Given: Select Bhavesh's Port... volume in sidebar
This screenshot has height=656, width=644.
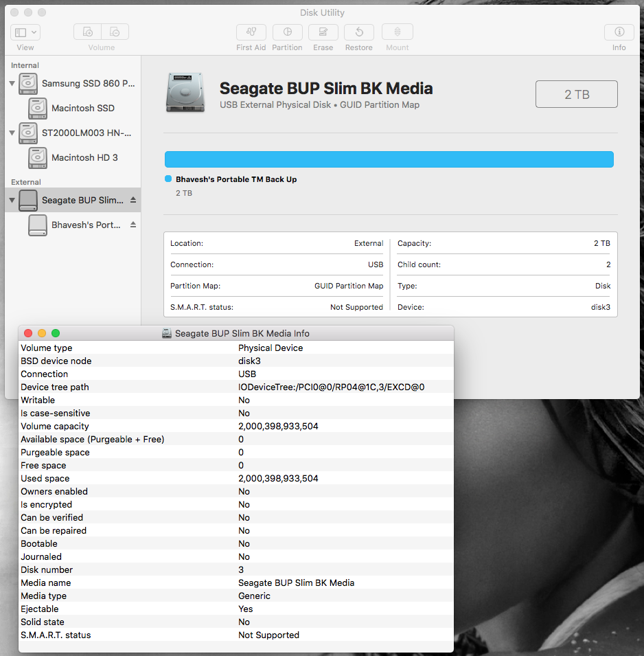Looking at the screenshot, I should 73,225.
